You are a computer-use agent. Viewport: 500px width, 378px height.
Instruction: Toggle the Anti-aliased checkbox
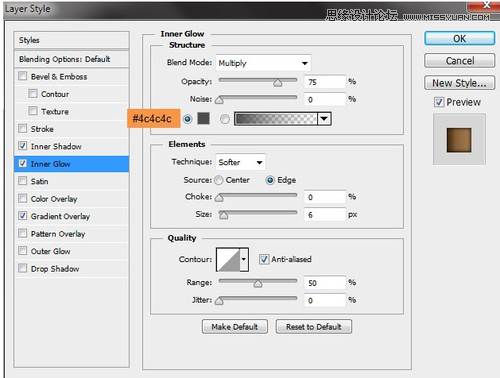pos(264,259)
